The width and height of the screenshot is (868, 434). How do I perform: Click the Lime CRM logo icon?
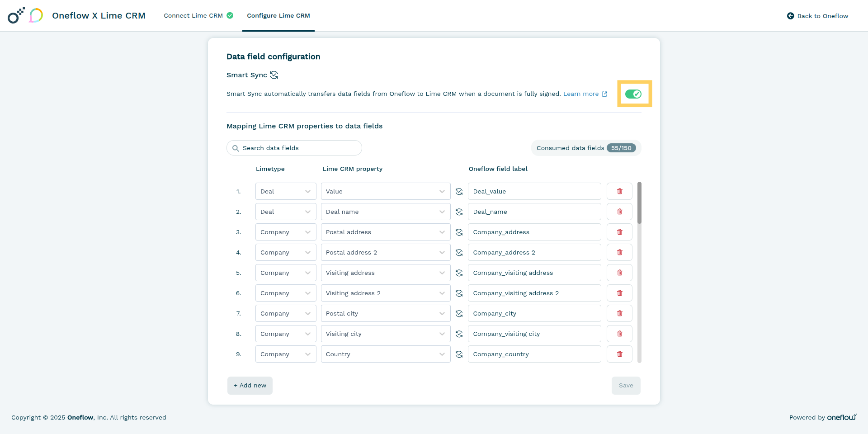36,15
